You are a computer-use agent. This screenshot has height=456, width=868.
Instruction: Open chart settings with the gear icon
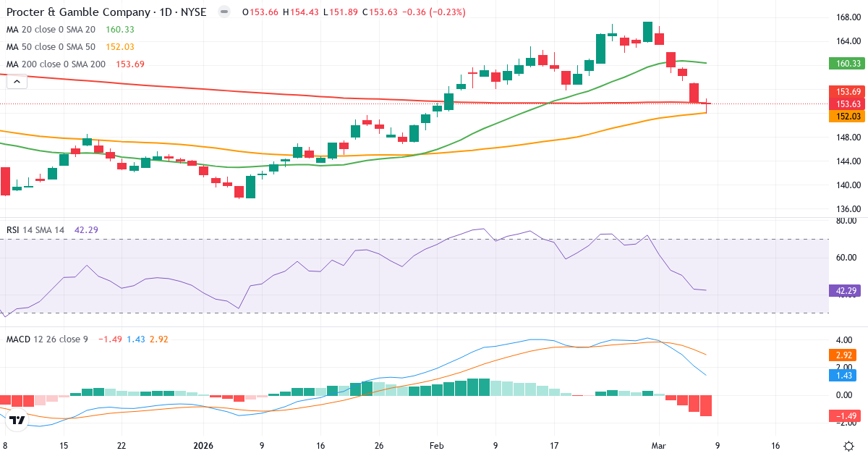pos(849,447)
